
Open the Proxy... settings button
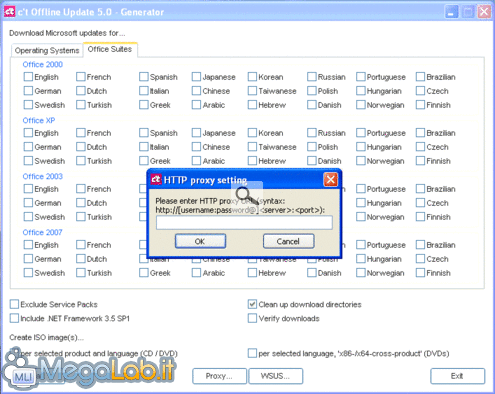219,376
